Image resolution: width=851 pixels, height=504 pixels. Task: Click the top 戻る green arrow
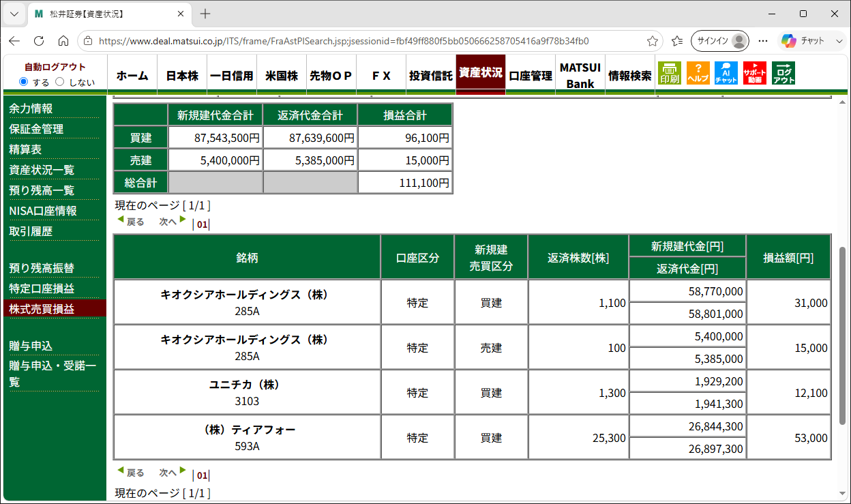tap(121, 219)
